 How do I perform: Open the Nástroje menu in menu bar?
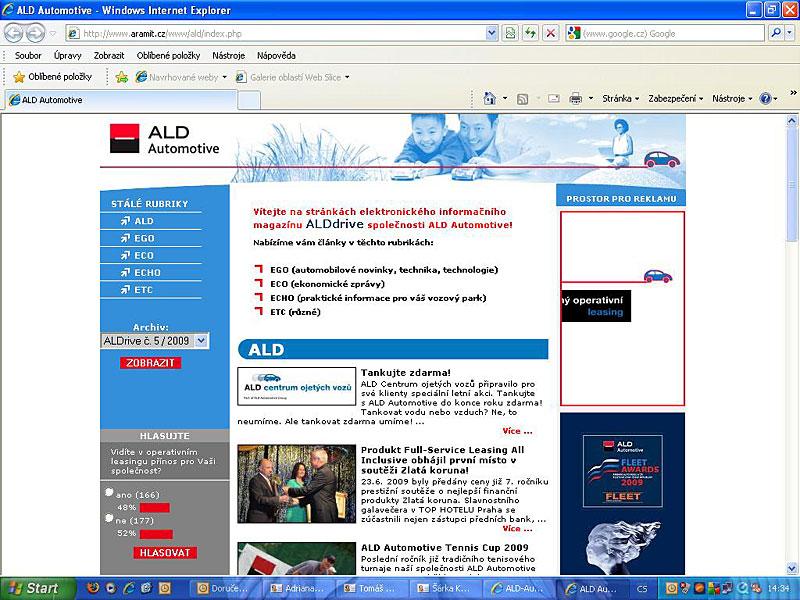pyautogui.click(x=229, y=56)
